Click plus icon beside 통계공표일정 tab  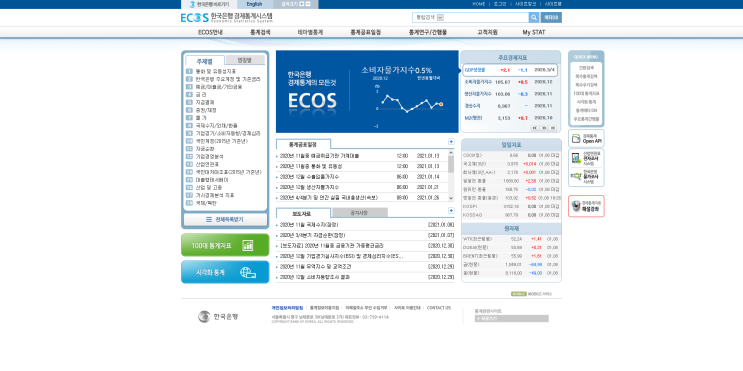451,142
